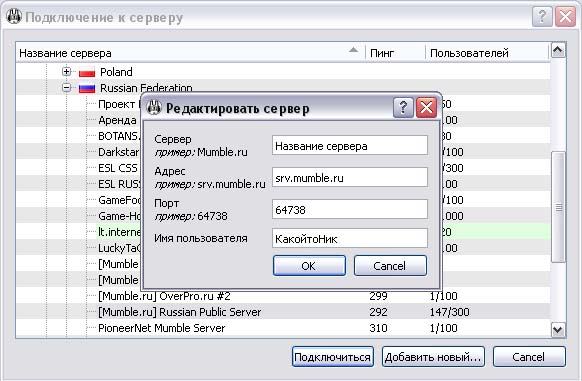The height and width of the screenshot is (381, 582).
Task: Click the scroll down arrow of the server list
Action: click(558, 329)
